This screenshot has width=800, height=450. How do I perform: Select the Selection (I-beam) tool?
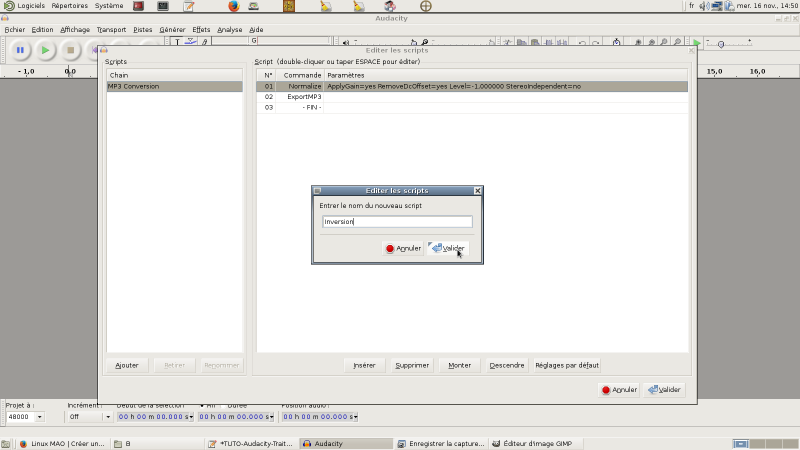[x=177, y=42]
